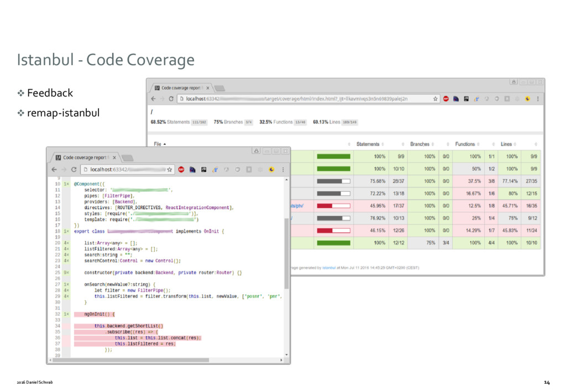
Task: Open a new tab in the rear window
Action: click(x=219, y=88)
